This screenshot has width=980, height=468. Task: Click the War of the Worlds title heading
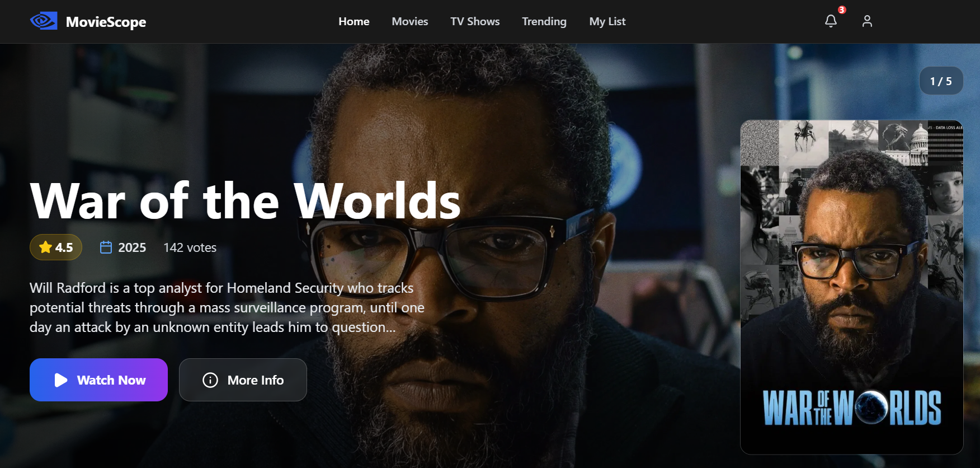tap(245, 201)
